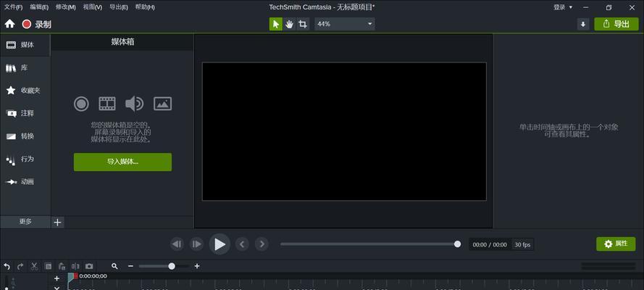Step back one frame
The height and width of the screenshot is (290, 644).
(x=177, y=244)
